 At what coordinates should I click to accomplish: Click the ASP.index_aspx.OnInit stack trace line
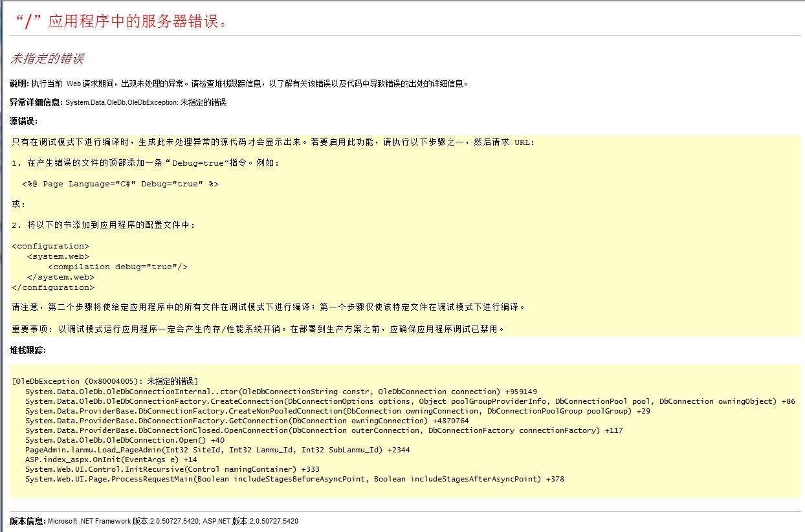(x=111, y=460)
